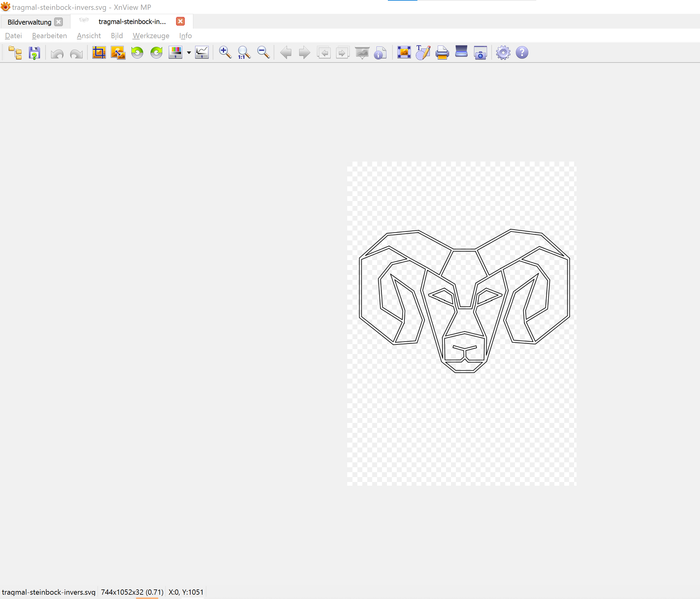Rotate image clockwise
The height and width of the screenshot is (599, 700).
point(156,53)
